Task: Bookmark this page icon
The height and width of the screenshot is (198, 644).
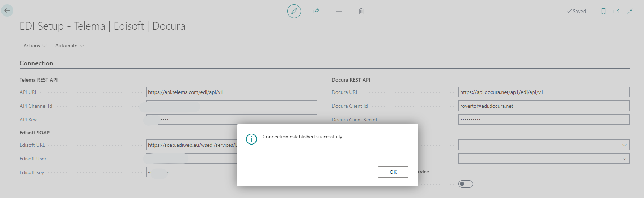Action: pos(603,11)
